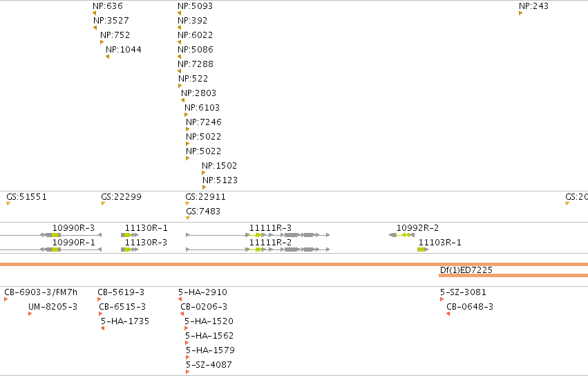The height and width of the screenshot is (376, 588).
Task: Select the marker beneath NP:392
Action: pyautogui.click(x=179, y=28)
